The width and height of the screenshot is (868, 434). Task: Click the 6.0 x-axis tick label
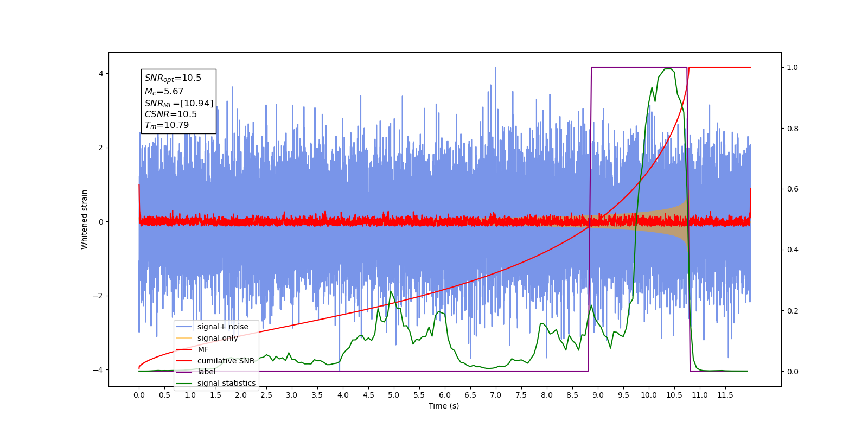click(445, 395)
